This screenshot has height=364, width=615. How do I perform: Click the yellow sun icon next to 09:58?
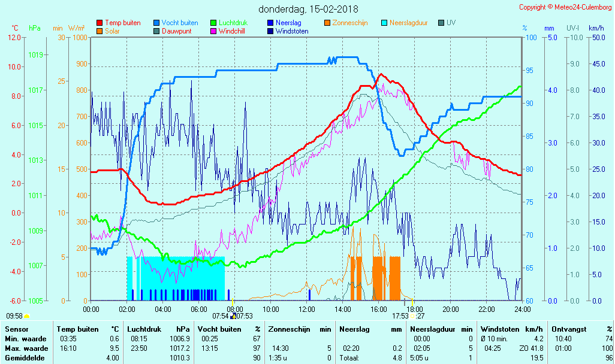click(27, 316)
